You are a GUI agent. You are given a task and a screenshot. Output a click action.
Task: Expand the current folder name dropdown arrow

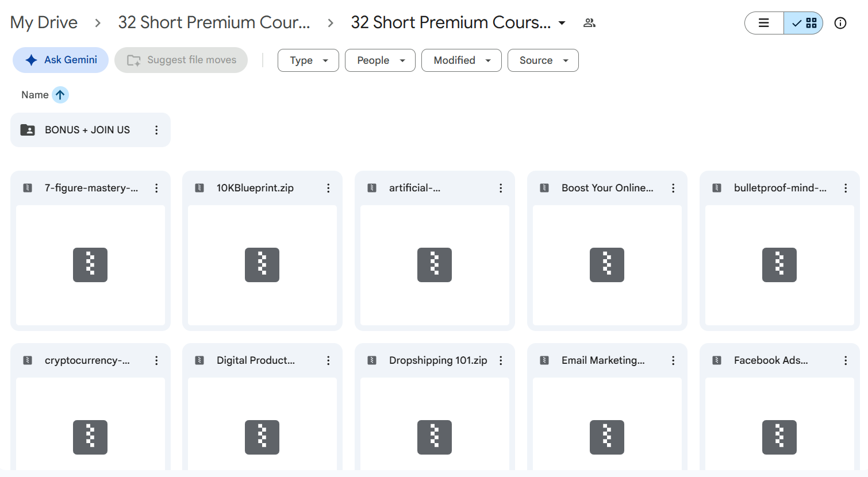562,23
